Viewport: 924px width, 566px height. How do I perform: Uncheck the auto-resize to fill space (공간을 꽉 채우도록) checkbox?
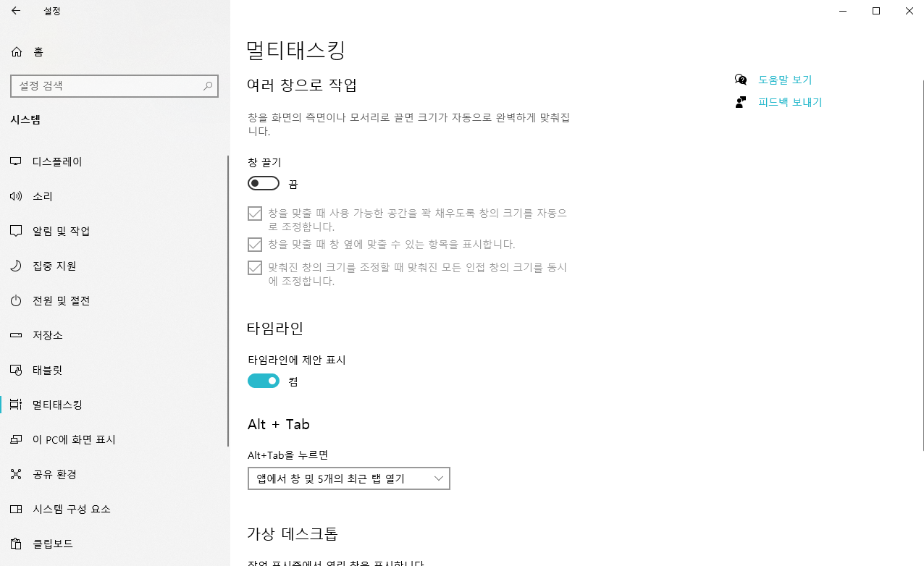coord(255,214)
